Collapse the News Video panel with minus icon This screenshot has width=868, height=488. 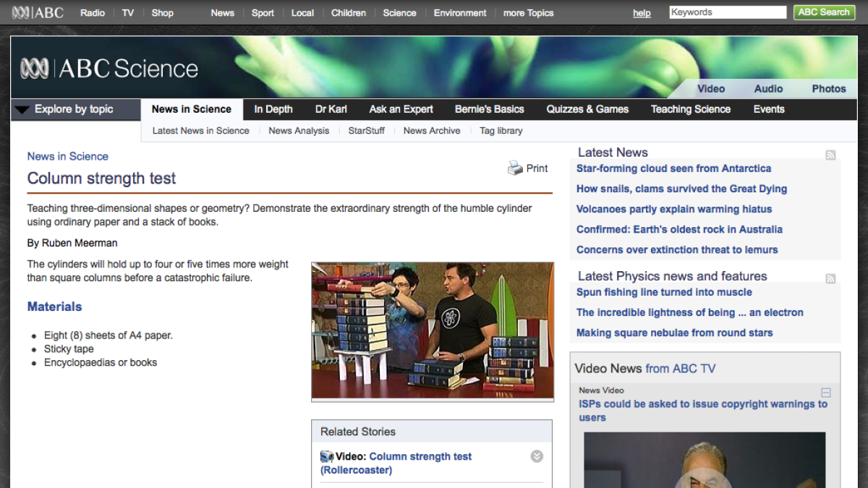tap(826, 393)
